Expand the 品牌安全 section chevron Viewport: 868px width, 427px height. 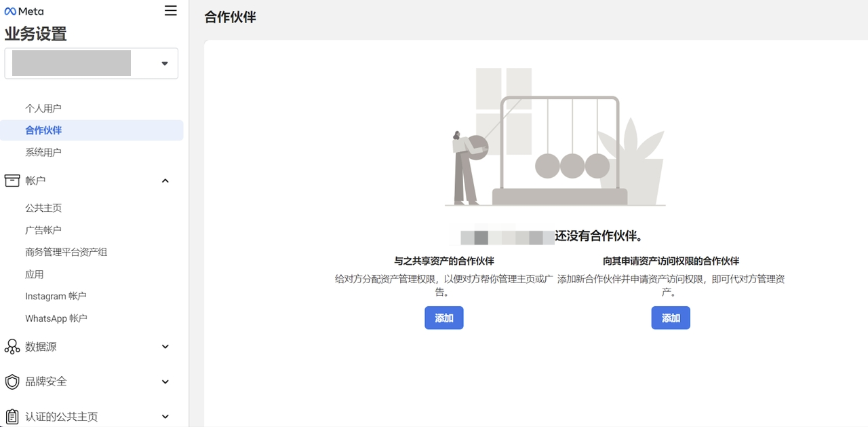pyautogui.click(x=165, y=382)
